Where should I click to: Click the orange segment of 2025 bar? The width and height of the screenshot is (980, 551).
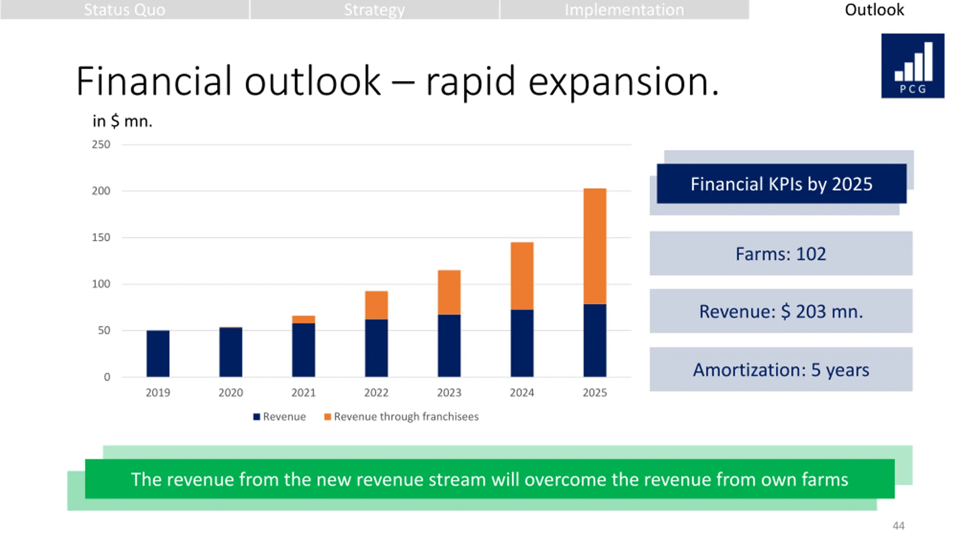(x=595, y=246)
